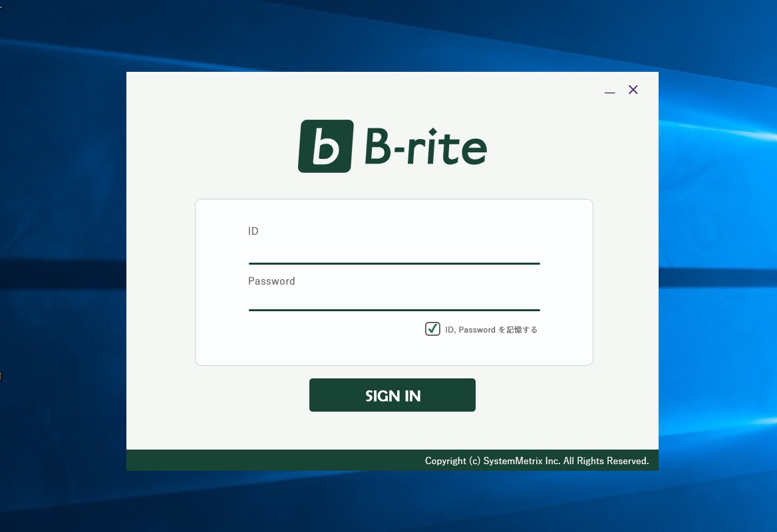Viewport: 777px width, 532px height.
Task: Click the SIGN IN button
Action: (x=392, y=395)
